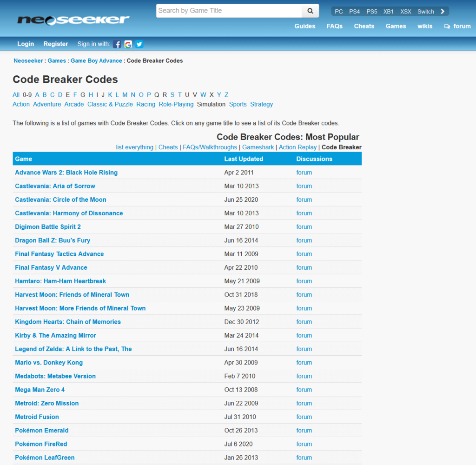This screenshot has width=476, height=465.
Task: Click the search magnifier icon button
Action: [311, 11]
